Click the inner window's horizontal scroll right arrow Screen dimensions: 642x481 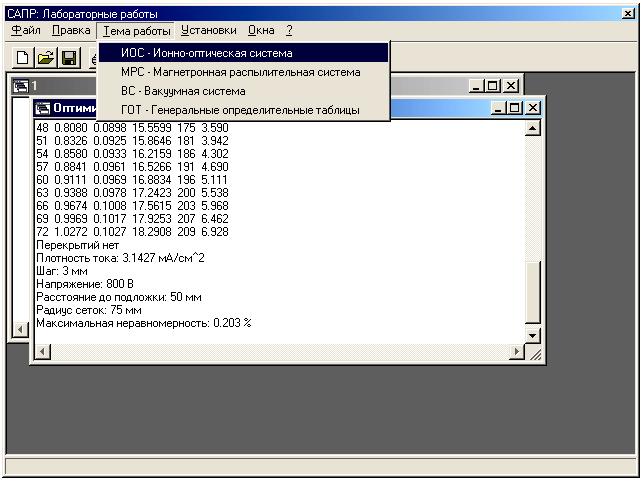(517, 351)
